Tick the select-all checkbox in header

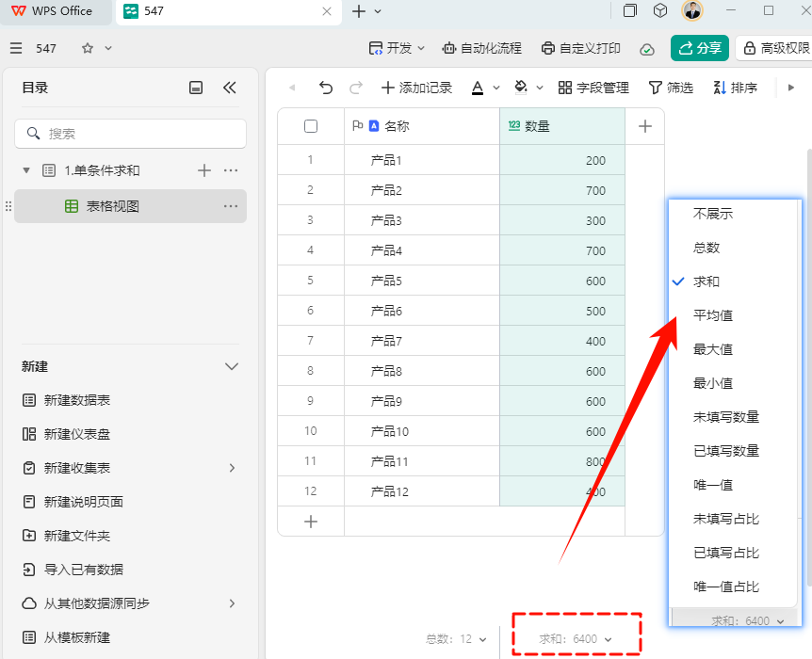(x=311, y=126)
